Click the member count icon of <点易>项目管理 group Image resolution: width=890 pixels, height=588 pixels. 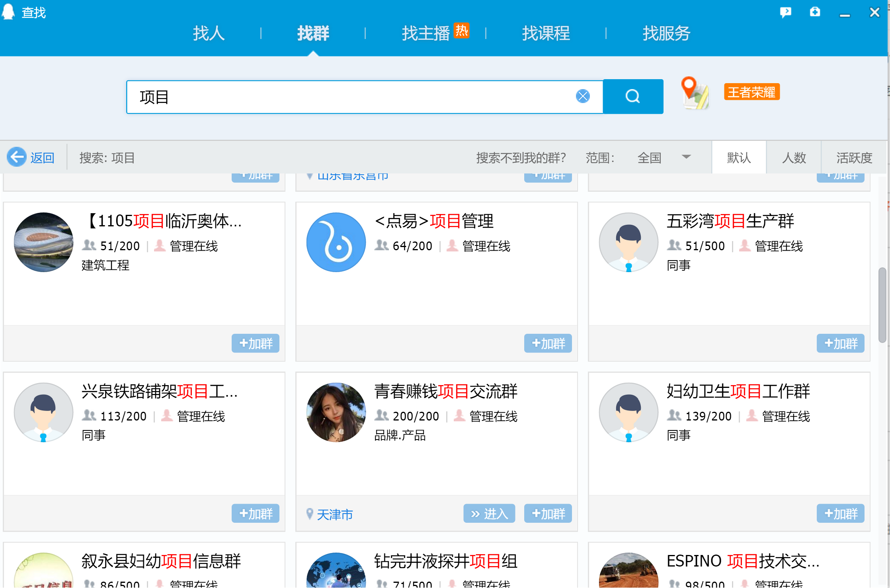[x=381, y=245]
